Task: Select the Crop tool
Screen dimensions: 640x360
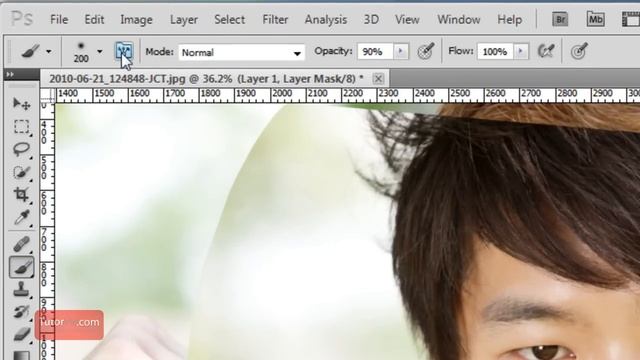Action: click(21, 194)
